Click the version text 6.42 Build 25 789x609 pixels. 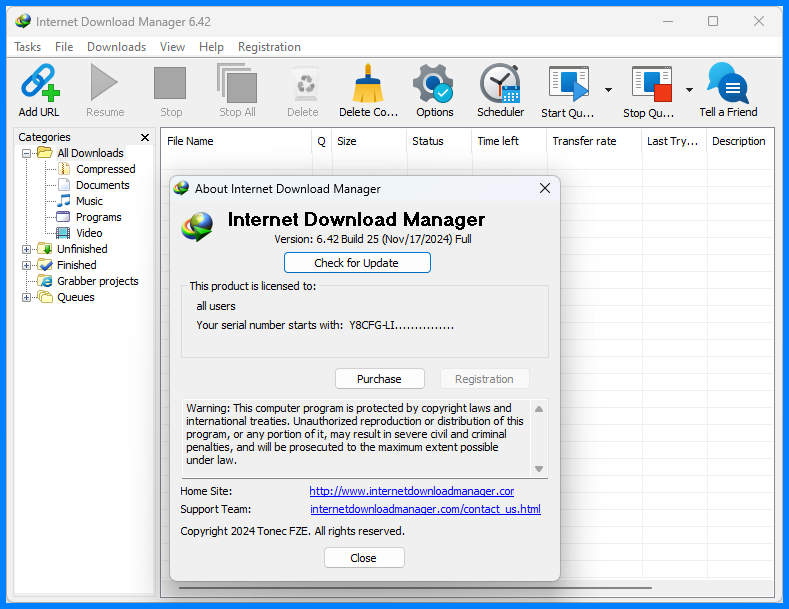[x=373, y=239]
